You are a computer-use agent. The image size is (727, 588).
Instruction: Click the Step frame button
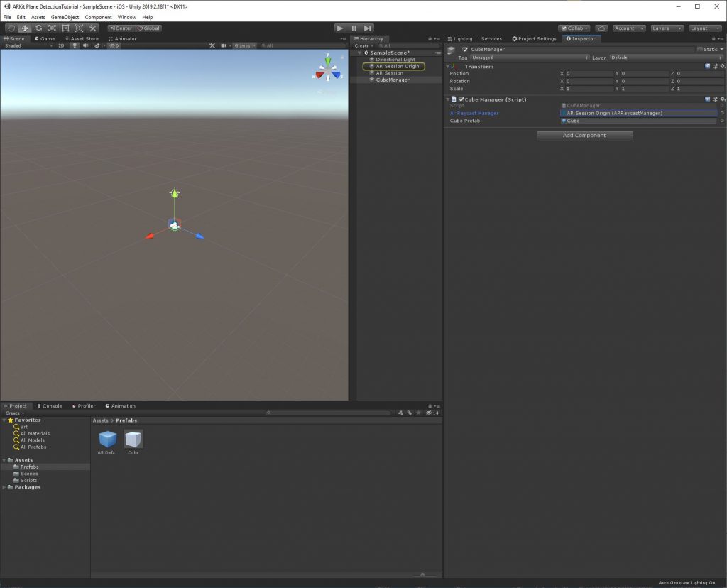pyautogui.click(x=368, y=28)
